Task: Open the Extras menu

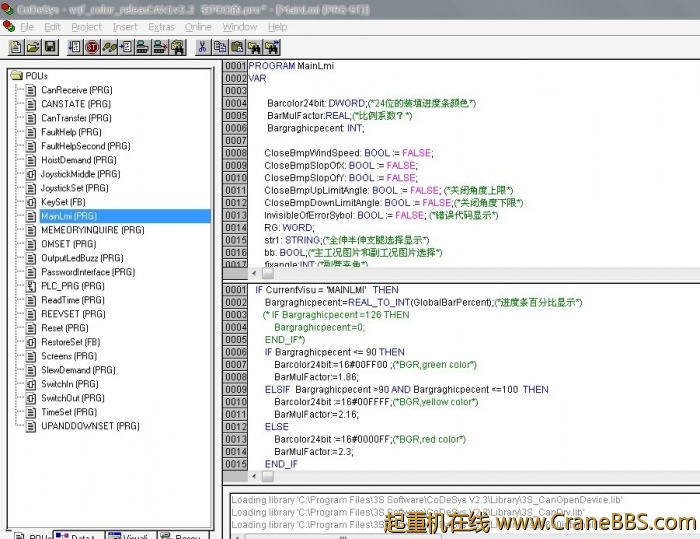Action: (x=161, y=27)
